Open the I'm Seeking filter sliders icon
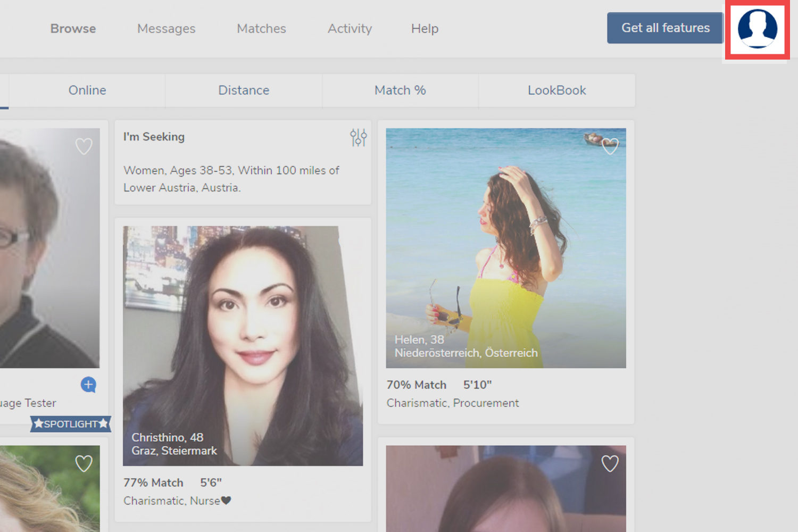 (358, 137)
